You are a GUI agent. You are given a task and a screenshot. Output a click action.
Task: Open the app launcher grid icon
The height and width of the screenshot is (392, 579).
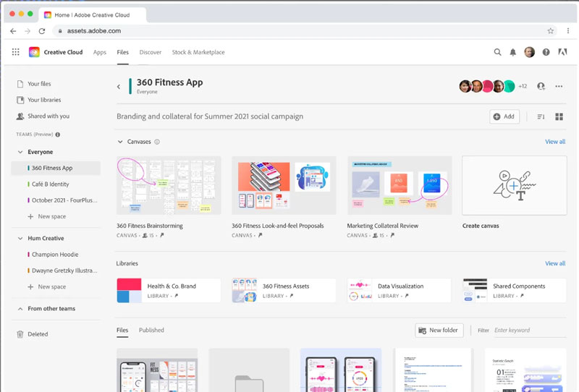[15, 52]
